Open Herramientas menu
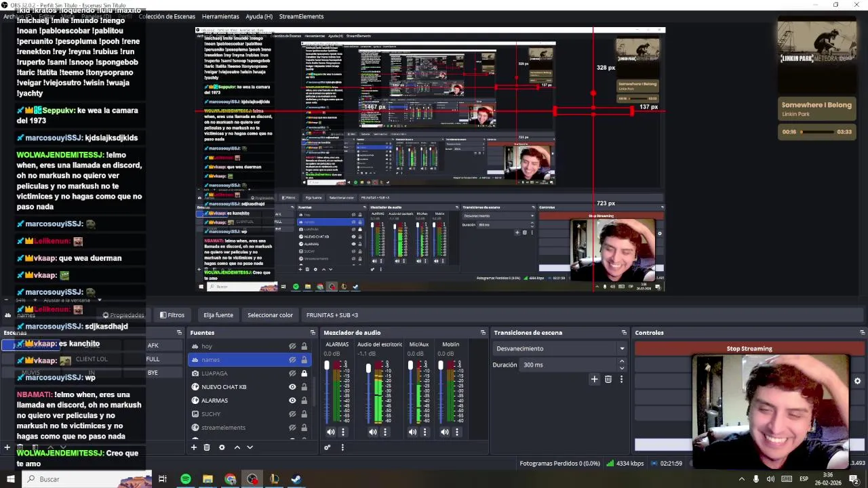The image size is (868, 488). coord(220,16)
